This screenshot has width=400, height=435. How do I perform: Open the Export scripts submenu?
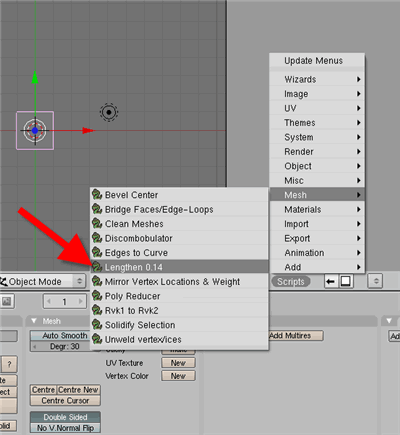pyautogui.click(x=317, y=238)
